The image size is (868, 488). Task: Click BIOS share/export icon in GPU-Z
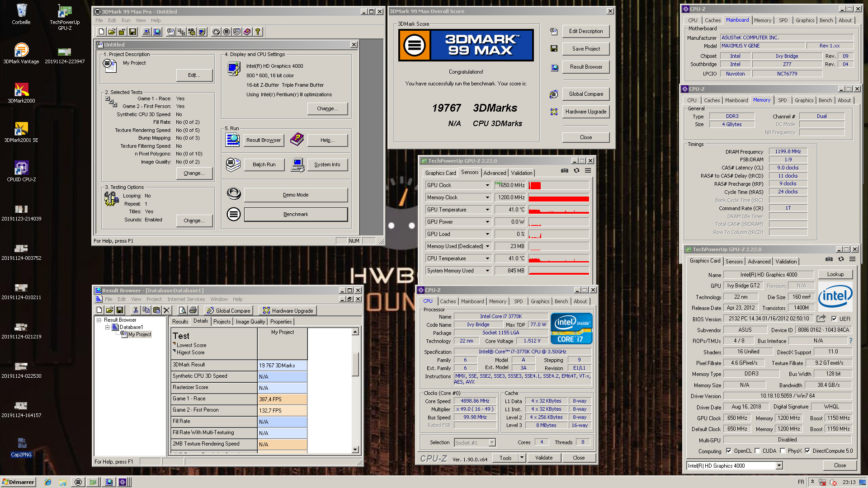pyautogui.click(x=821, y=318)
